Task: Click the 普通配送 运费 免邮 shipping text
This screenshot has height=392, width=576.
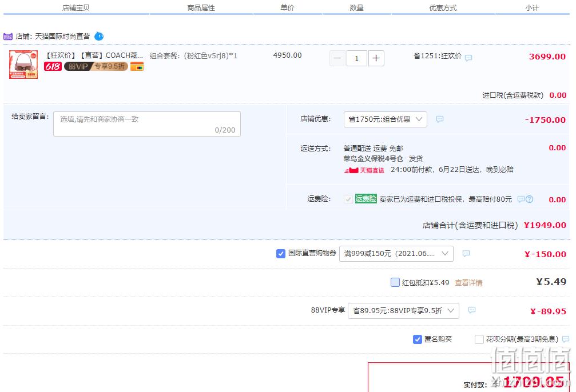Action: pyautogui.click(x=373, y=148)
